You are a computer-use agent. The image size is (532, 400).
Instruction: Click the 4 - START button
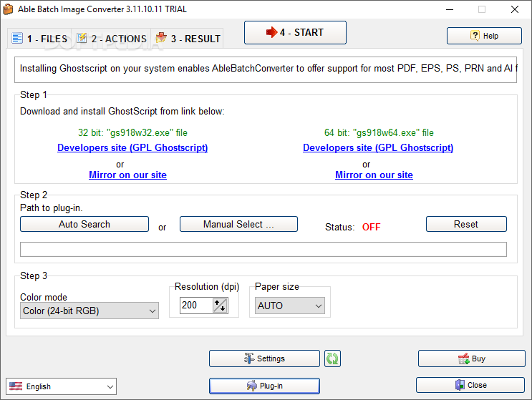pyautogui.click(x=295, y=32)
